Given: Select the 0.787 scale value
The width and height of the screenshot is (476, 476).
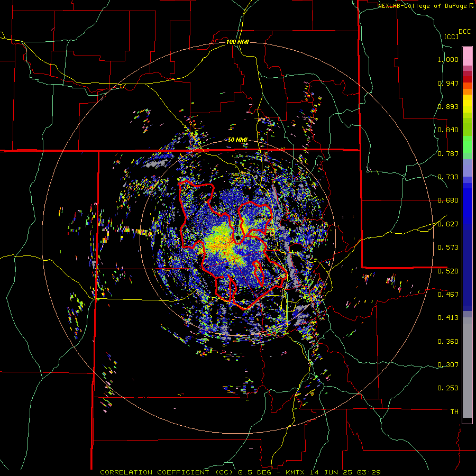Looking at the screenshot, I should coord(448,153).
